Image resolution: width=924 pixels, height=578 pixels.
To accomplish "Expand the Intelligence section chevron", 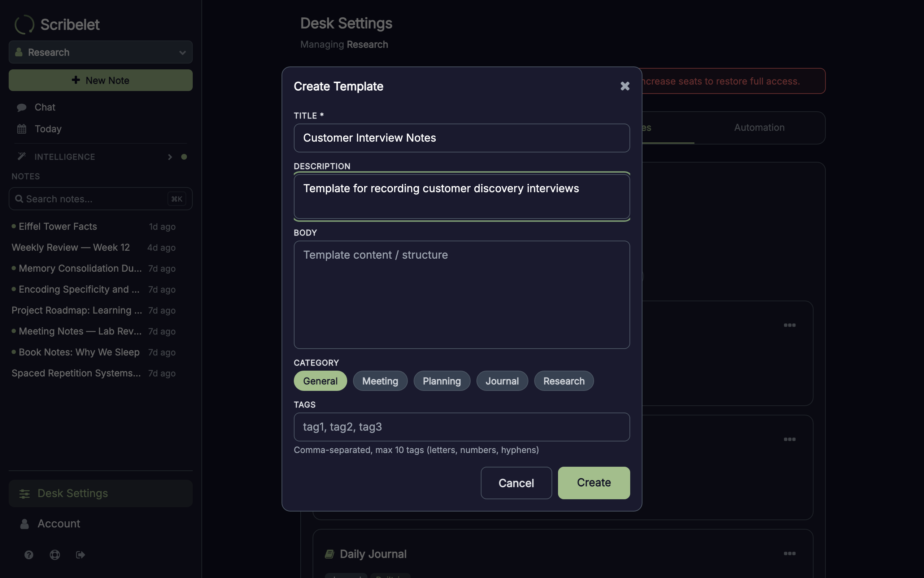I will pyautogui.click(x=170, y=157).
